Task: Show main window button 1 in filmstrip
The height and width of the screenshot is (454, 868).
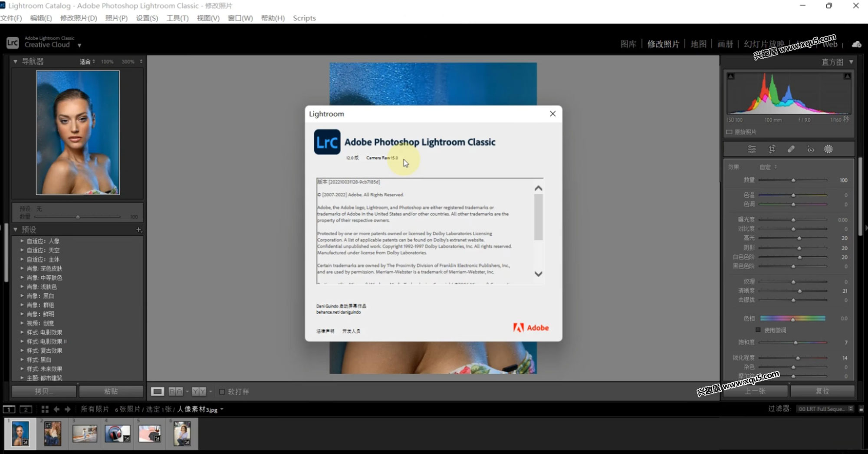Action: 9,409
